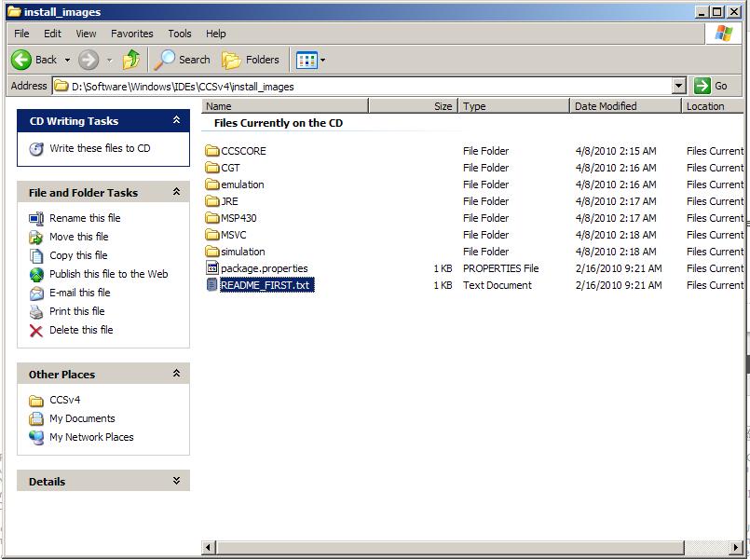Open the Search pane

pos(183,60)
